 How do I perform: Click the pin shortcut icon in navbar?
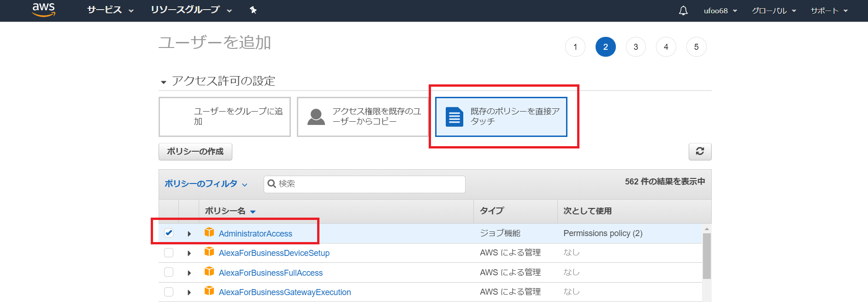click(x=253, y=10)
